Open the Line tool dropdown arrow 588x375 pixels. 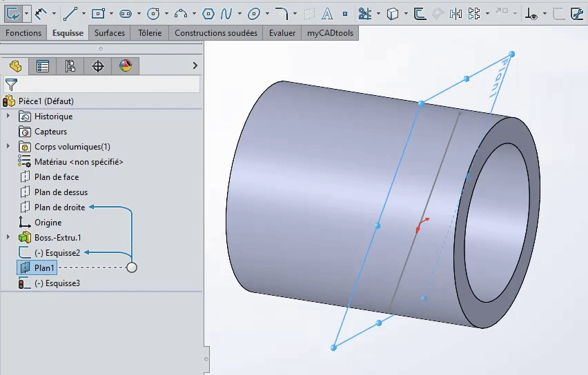click(84, 14)
